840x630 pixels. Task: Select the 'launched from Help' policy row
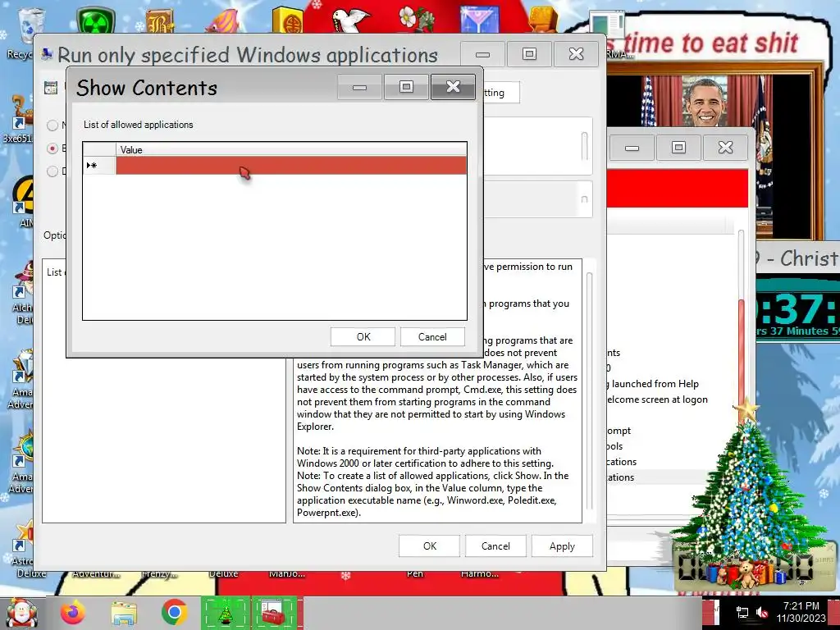pyautogui.click(x=655, y=384)
